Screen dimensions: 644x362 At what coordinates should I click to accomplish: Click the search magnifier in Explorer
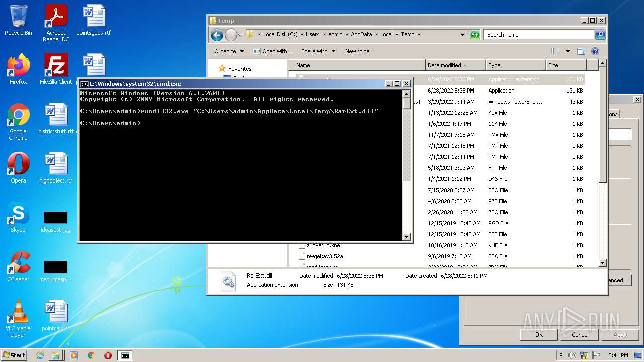tap(600, 35)
